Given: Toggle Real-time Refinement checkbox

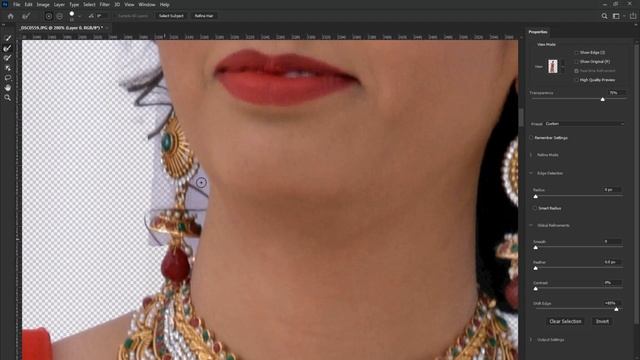Looking at the screenshot, I should 576,71.
